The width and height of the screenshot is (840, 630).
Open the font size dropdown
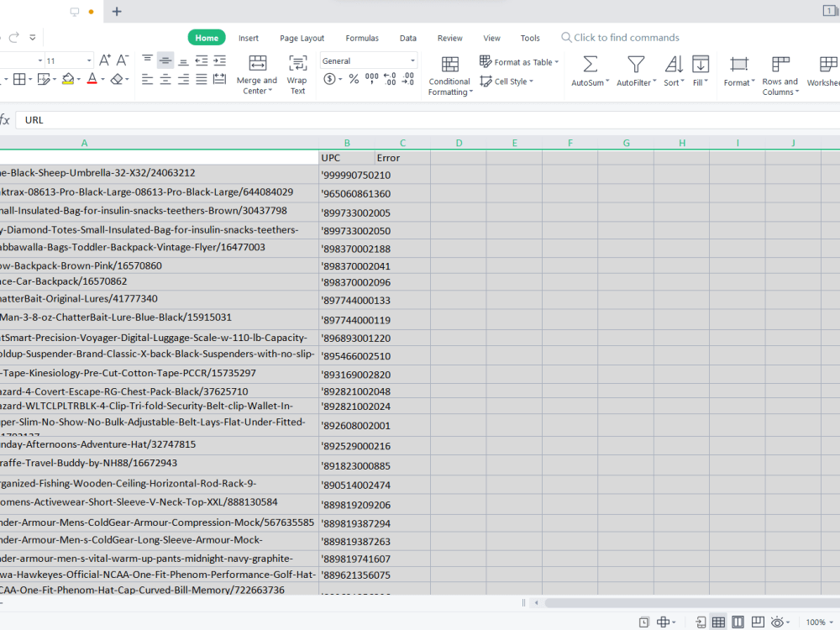[88, 60]
